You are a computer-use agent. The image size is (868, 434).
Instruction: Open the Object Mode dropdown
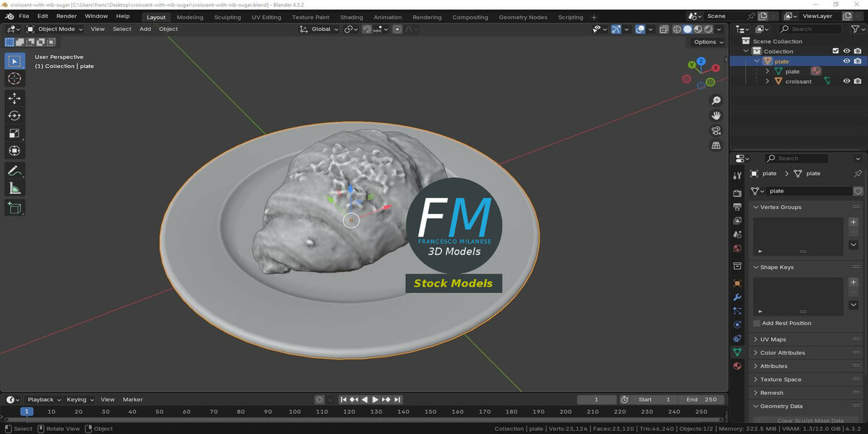pyautogui.click(x=55, y=30)
